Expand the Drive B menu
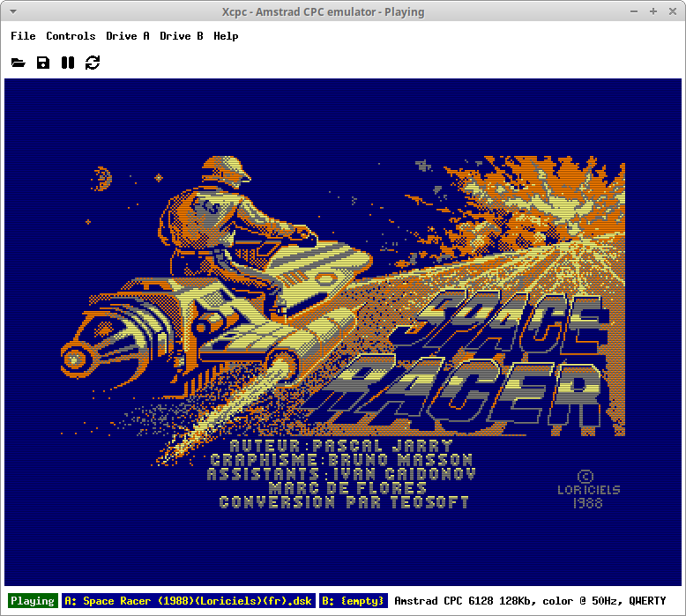Image resolution: width=686 pixels, height=616 pixels. click(182, 36)
